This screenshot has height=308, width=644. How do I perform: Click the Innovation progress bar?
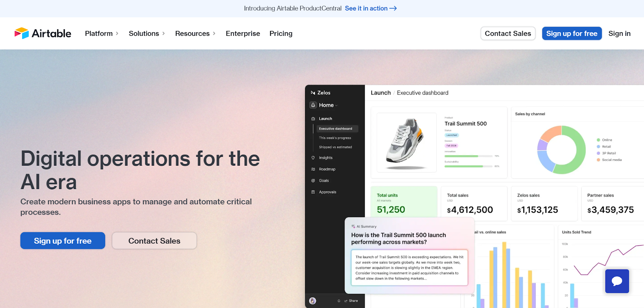(469, 156)
